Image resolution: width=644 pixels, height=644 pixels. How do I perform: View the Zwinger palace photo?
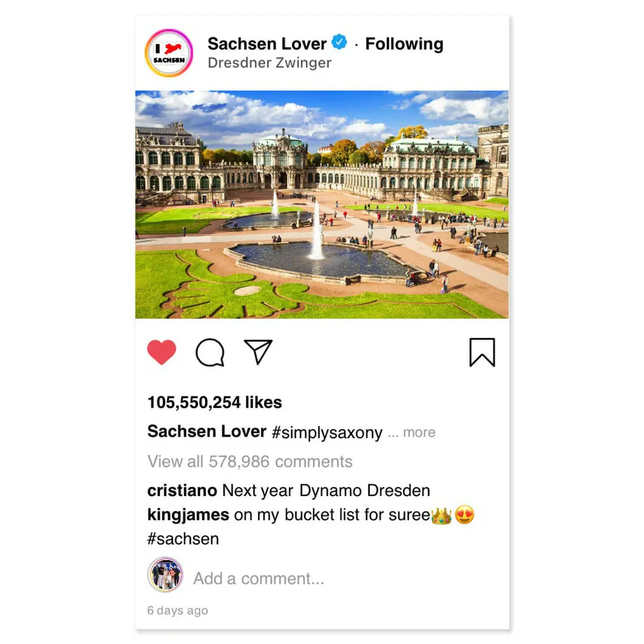click(x=322, y=205)
